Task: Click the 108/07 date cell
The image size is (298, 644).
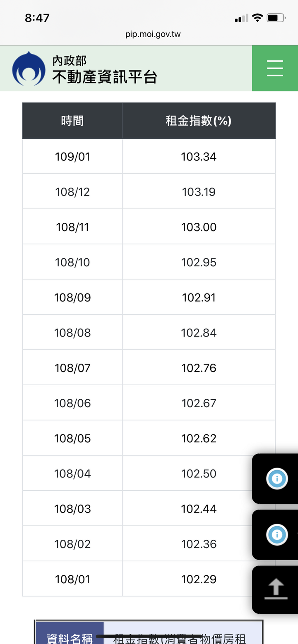Action: (72, 368)
